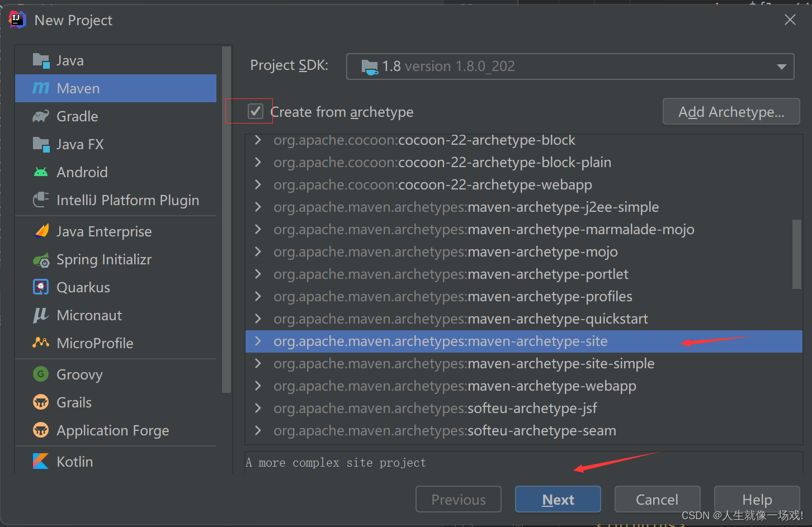Image resolution: width=812 pixels, height=527 pixels.
Task: Click the Grails orange icon
Action: [x=41, y=402]
